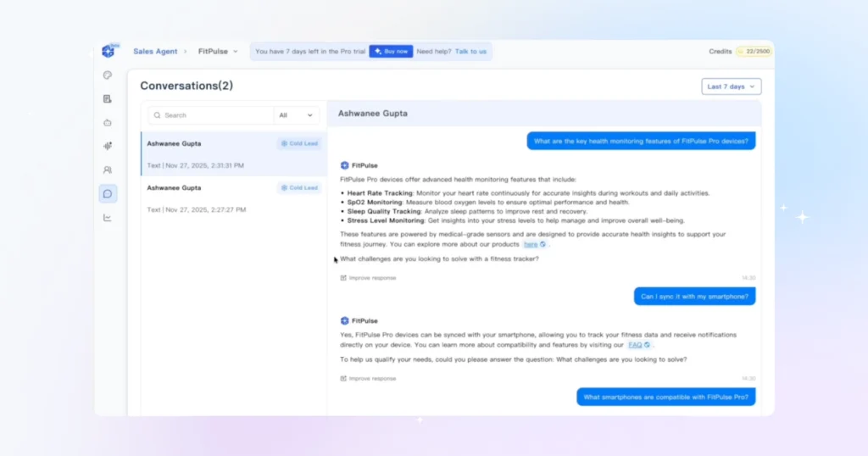Click the 'Can I sync it with my smartphone?' message
Viewport: 868px width, 456px height.
(x=694, y=297)
